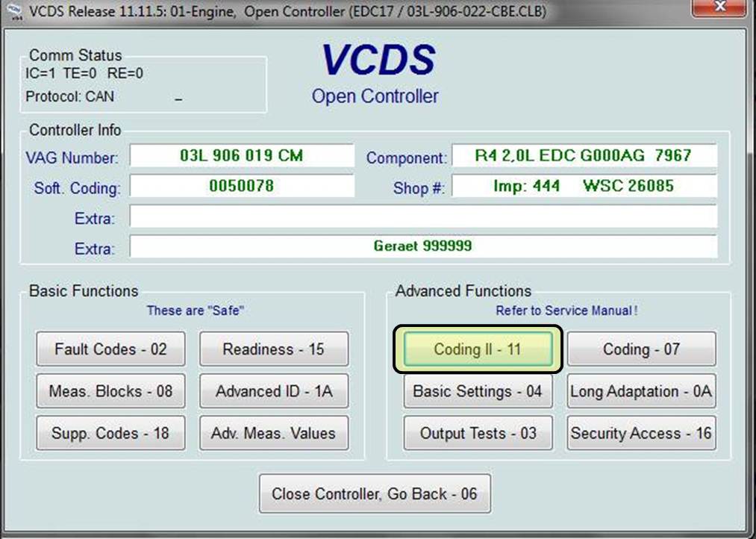The height and width of the screenshot is (539, 756).
Task: Open Adv. Meas. Values
Action: 274,433
